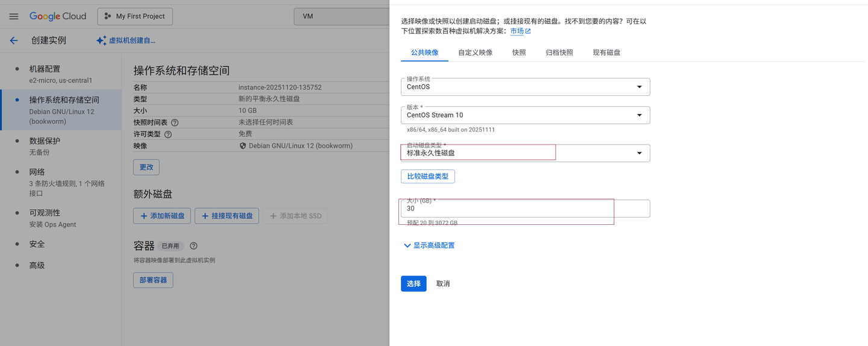Image resolution: width=868 pixels, height=346 pixels.
Task: Click instance name instance-20251120-135752
Action: click(x=280, y=87)
